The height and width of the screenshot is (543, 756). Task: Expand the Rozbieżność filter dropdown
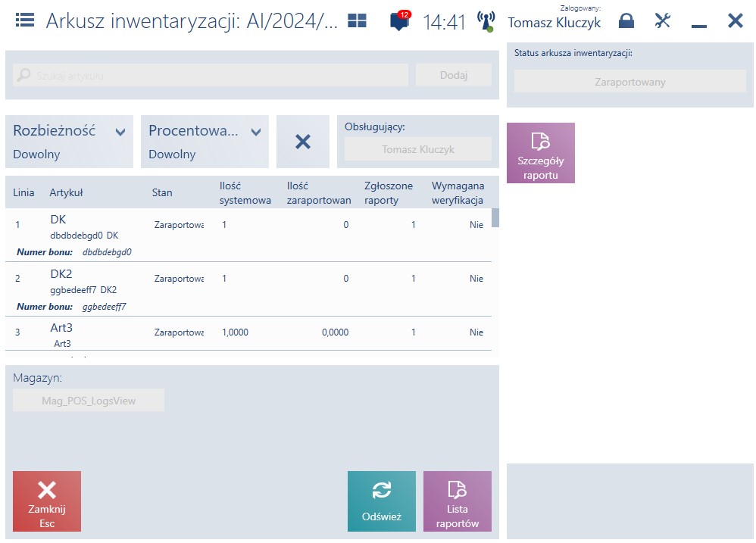pyautogui.click(x=69, y=142)
